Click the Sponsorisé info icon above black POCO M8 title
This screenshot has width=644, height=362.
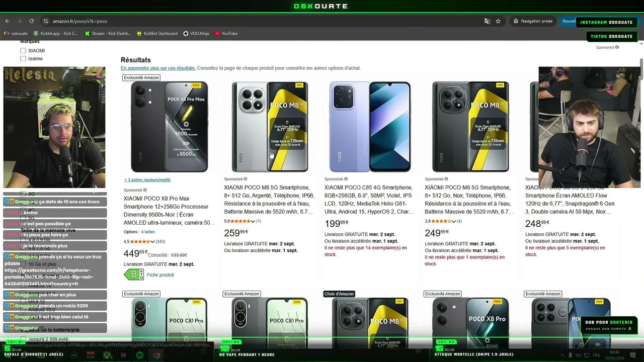pos(446,179)
